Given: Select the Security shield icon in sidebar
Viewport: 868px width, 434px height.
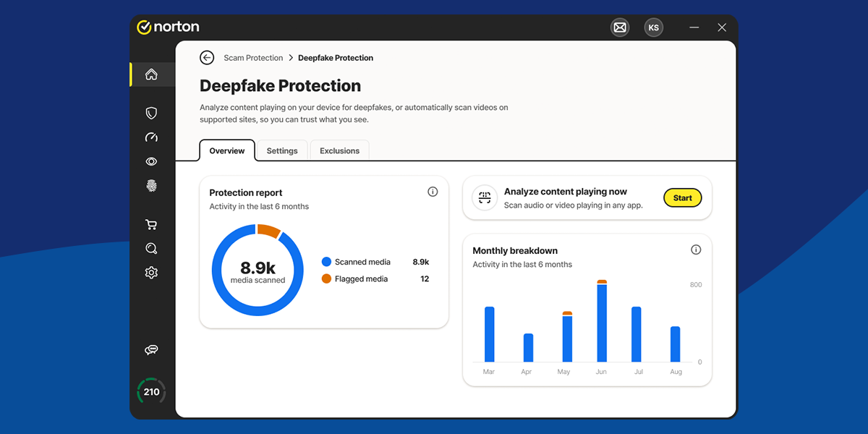Looking at the screenshot, I should pyautogui.click(x=151, y=113).
